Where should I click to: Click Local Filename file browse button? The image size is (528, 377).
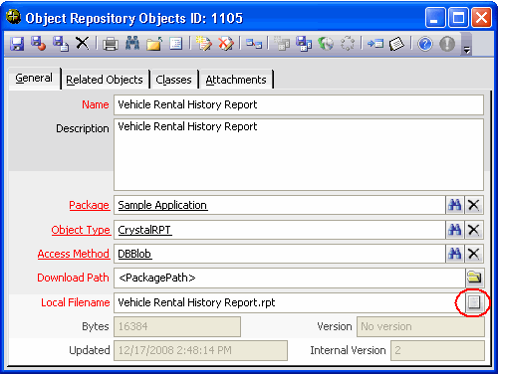pos(474,302)
